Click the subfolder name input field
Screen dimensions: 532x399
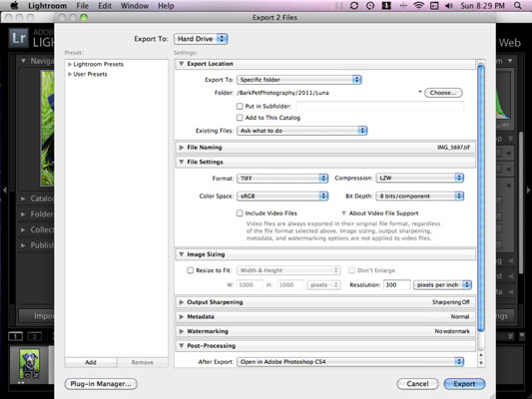(x=380, y=106)
